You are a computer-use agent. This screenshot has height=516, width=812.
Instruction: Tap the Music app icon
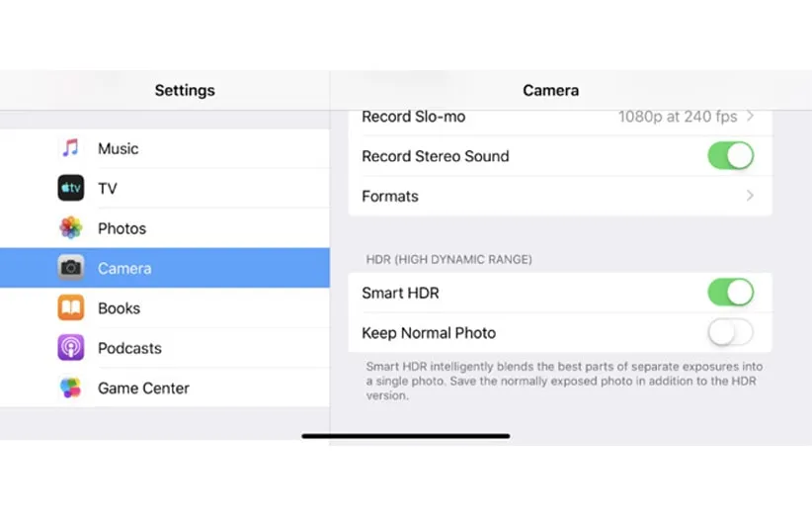[70, 148]
